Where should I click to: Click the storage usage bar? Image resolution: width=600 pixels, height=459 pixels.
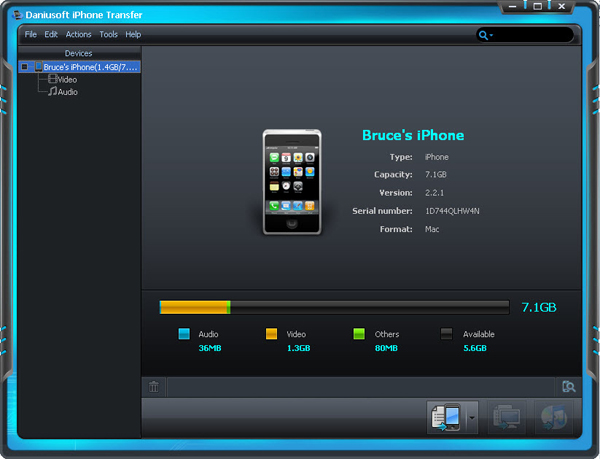[x=334, y=307]
